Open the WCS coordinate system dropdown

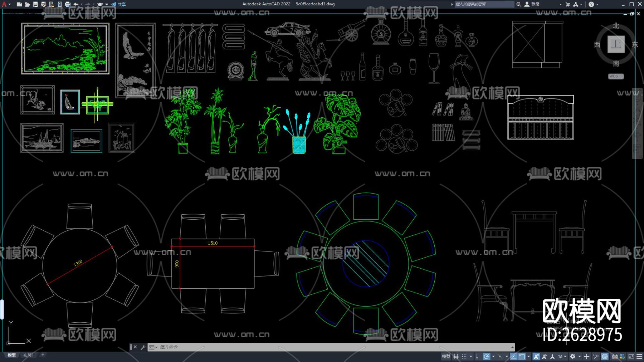click(x=616, y=76)
